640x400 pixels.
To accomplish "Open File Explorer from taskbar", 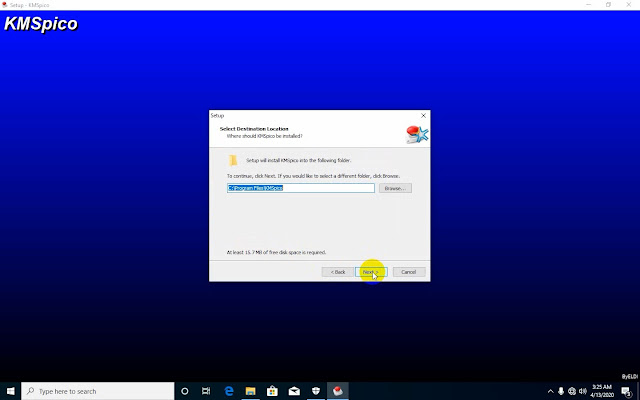I will pos(251,391).
